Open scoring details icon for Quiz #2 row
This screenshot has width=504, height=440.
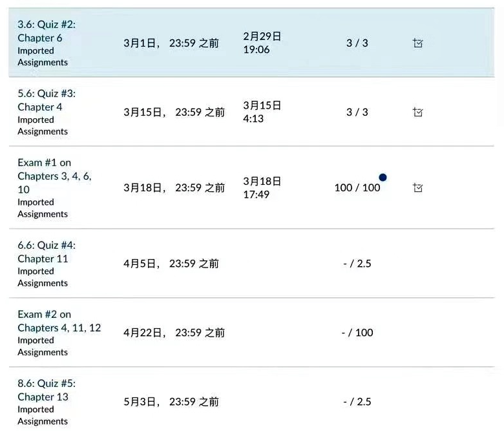418,43
